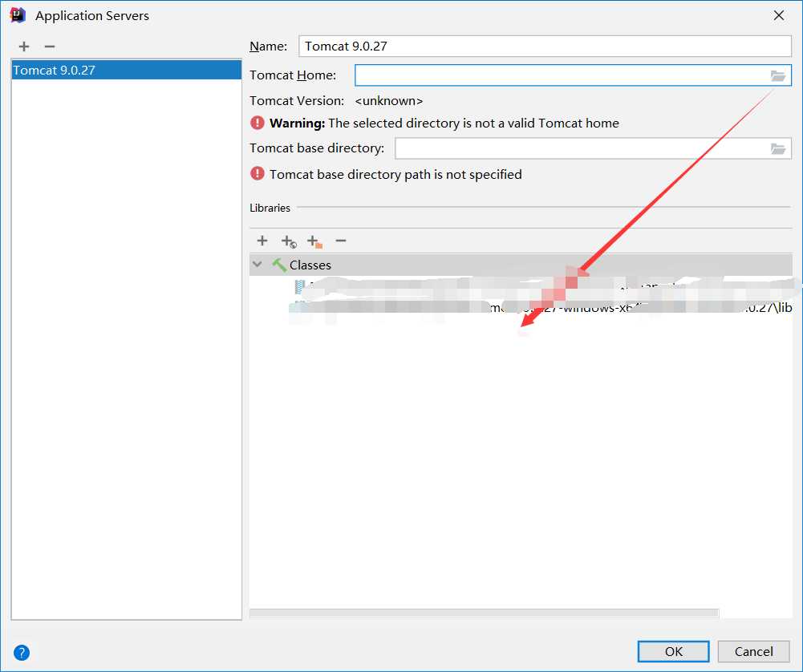The width and height of the screenshot is (803, 672).
Task: Add library from URL globe-plus icon
Action: point(288,241)
